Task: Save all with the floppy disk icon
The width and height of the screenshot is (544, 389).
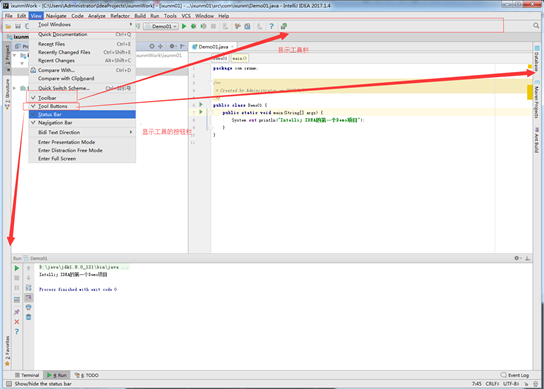Action: pos(18,26)
